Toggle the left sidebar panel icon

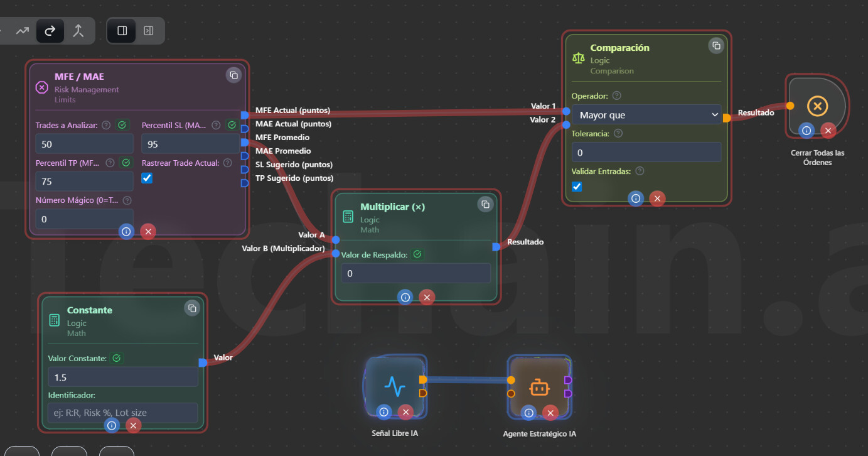(122, 31)
